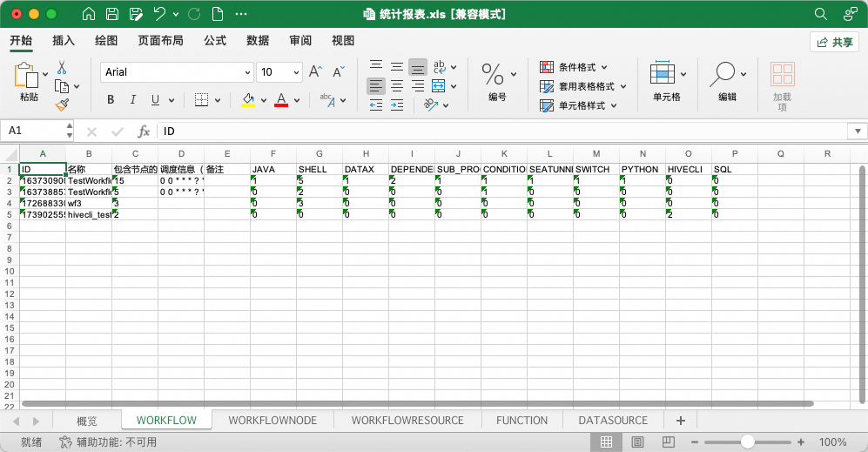The image size is (868, 452).
Task: Switch to Page Layout view button
Action: pos(637,442)
